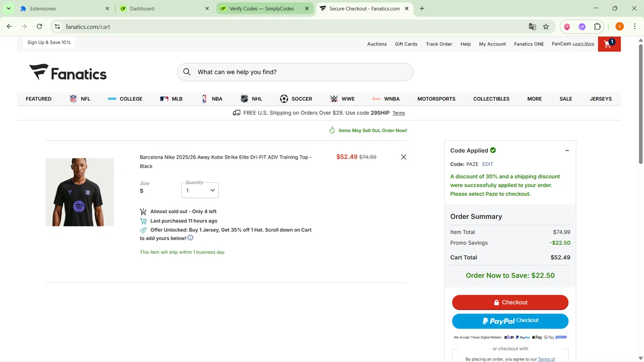The image size is (644, 362).
Task: Click the Google Translate icon in address bar
Action: click(532, 27)
